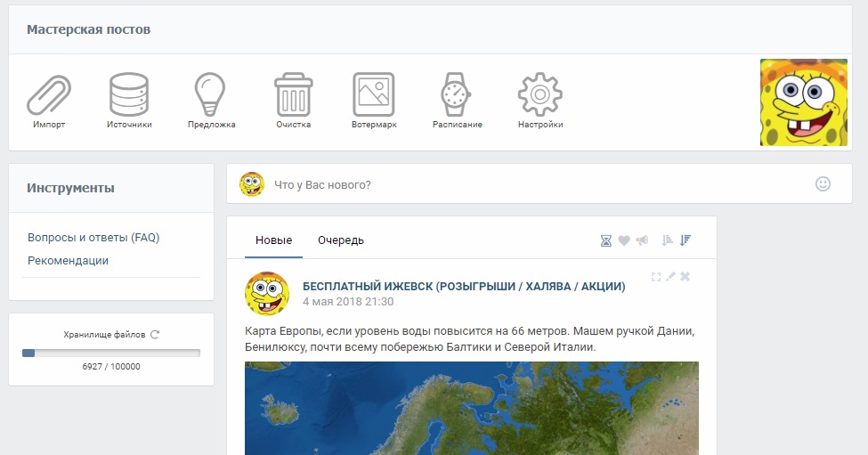
Task: Click the post date 4 мая 2018 21:30
Action: (x=347, y=302)
